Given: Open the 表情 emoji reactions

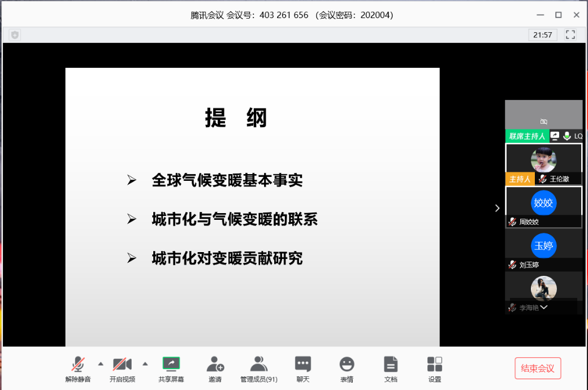Looking at the screenshot, I should point(347,365).
